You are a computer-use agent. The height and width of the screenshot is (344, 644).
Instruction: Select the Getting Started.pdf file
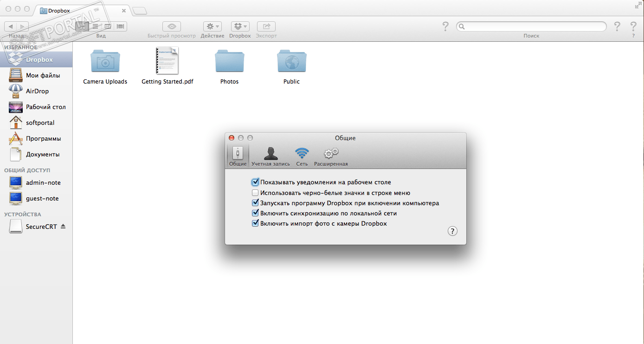(167, 66)
